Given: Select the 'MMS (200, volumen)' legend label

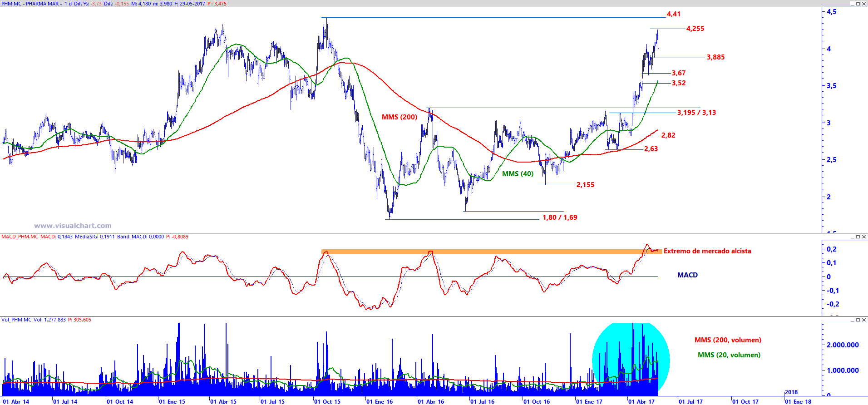Looking at the screenshot, I should [x=728, y=340].
